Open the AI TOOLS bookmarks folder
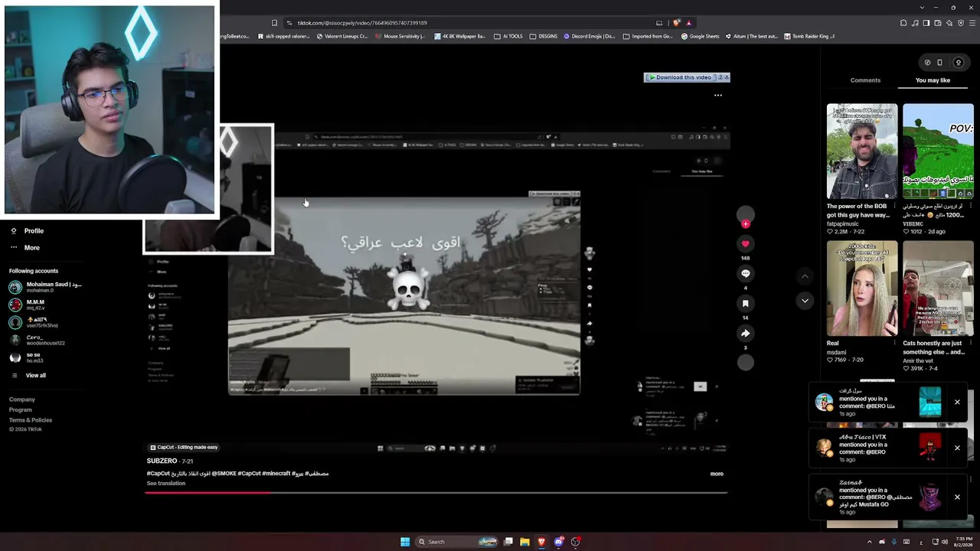Viewport: 980px width, 551px height. 508,36
